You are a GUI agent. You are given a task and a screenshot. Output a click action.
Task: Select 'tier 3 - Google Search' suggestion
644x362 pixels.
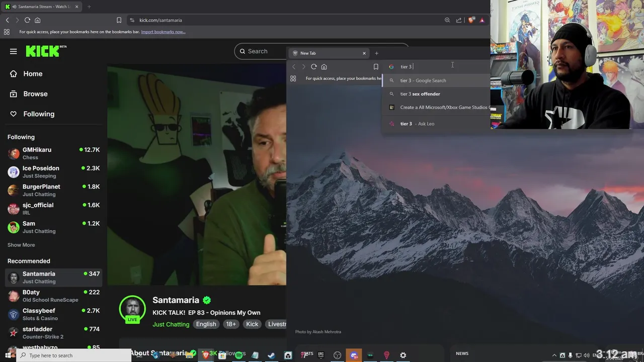[436, 80]
